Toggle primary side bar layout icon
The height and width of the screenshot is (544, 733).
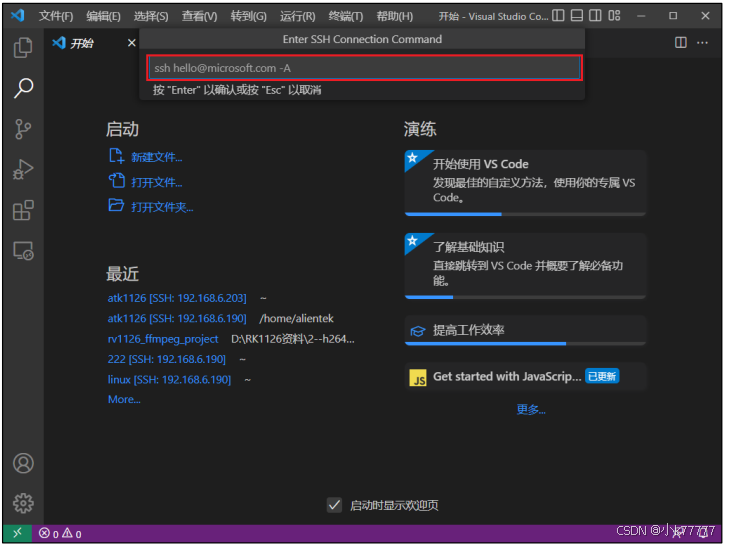tap(558, 16)
